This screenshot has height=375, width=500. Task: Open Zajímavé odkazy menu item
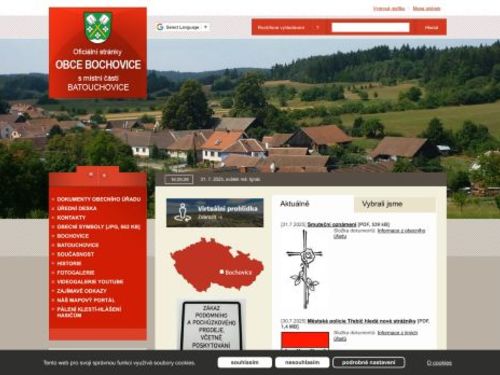pyautogui.click(x=82, y=291)
